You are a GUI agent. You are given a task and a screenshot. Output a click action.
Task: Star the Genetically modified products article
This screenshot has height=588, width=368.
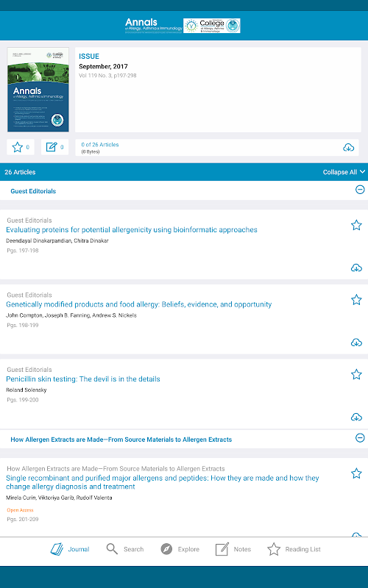click(356, 300)
